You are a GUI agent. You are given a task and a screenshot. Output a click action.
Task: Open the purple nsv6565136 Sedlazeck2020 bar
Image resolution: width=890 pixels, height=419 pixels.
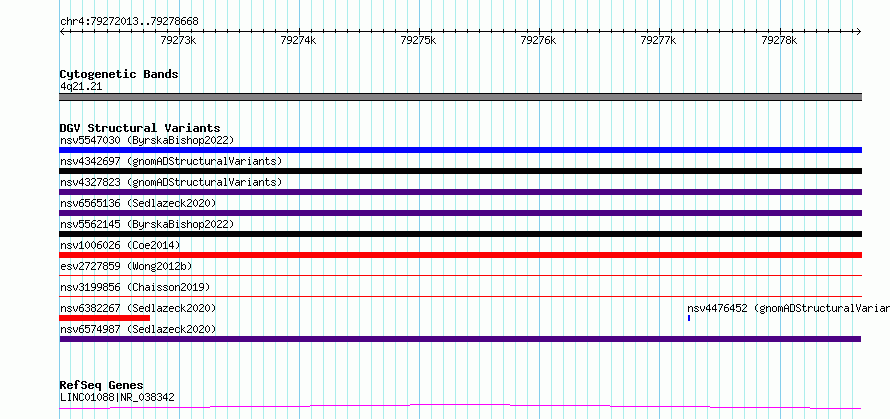point(460,213)
